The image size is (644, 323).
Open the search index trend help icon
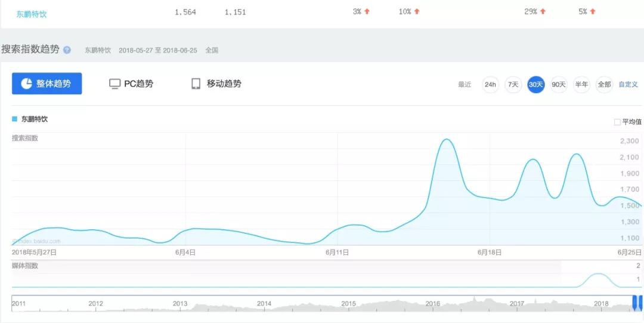point(67,50)
